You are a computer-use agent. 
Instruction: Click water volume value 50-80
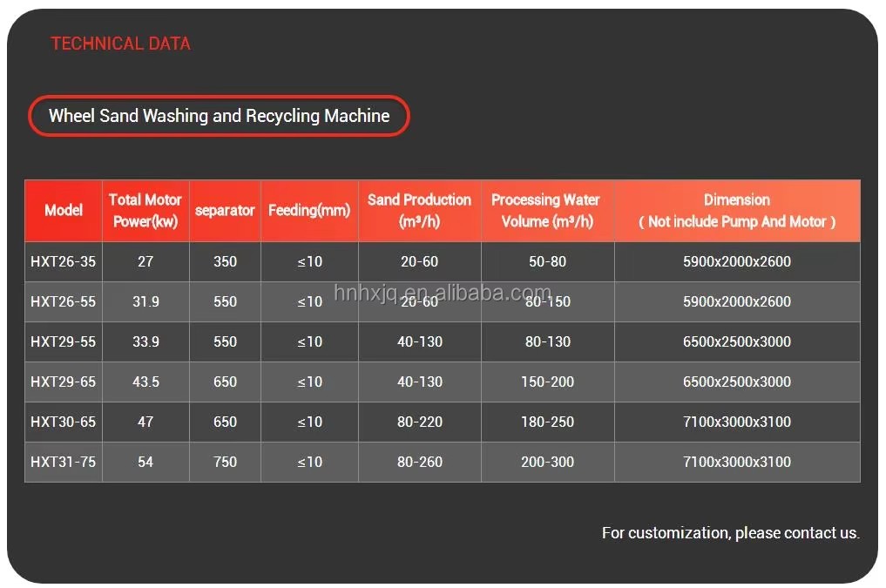(547, 261)
